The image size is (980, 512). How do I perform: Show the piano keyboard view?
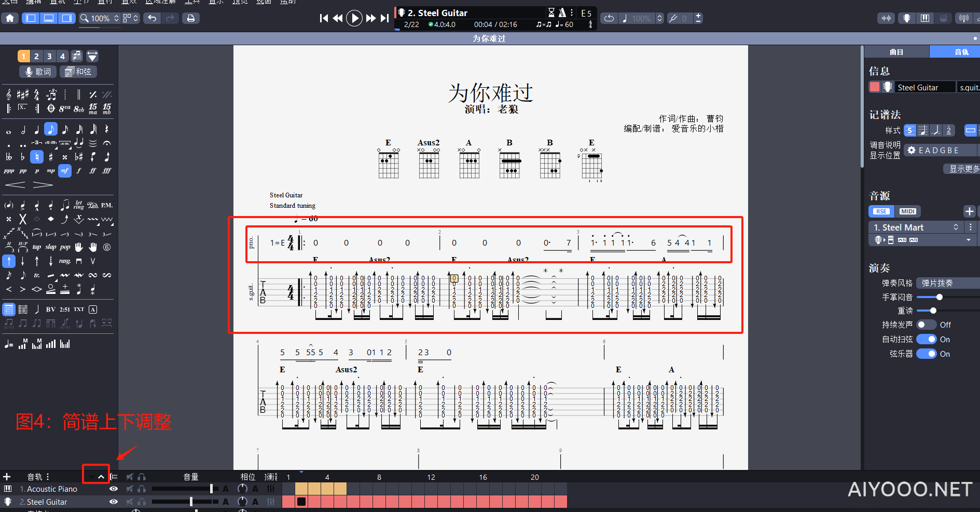click(x=925, y=18)
